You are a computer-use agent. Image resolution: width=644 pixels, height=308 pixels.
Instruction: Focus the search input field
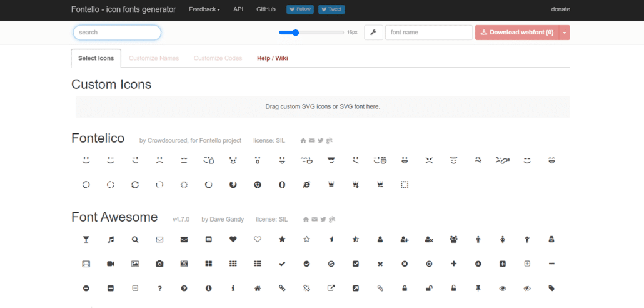pos(117,33)
